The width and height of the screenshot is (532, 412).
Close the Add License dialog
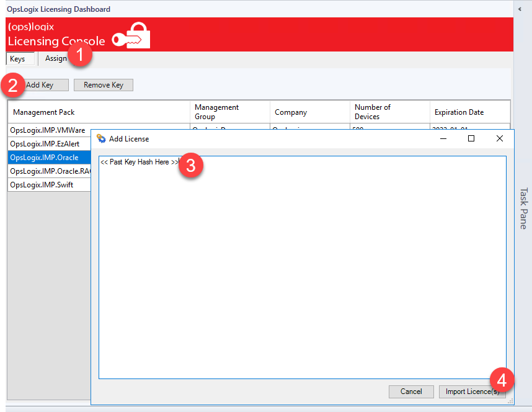(499, 138)
